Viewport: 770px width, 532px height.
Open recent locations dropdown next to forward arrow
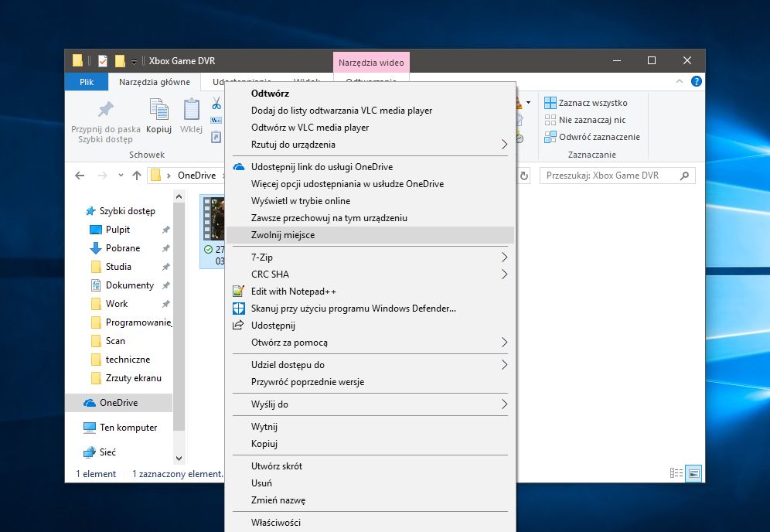(121, 176)
